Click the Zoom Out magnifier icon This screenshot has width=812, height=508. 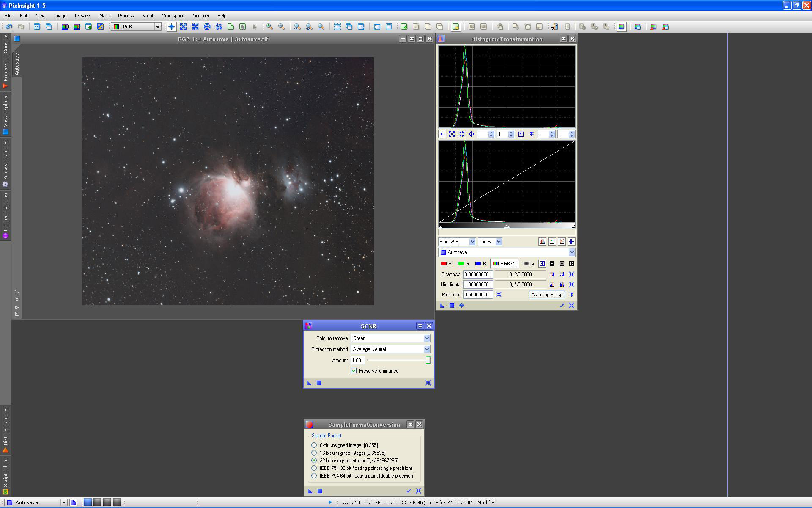(x=281, y=27)
